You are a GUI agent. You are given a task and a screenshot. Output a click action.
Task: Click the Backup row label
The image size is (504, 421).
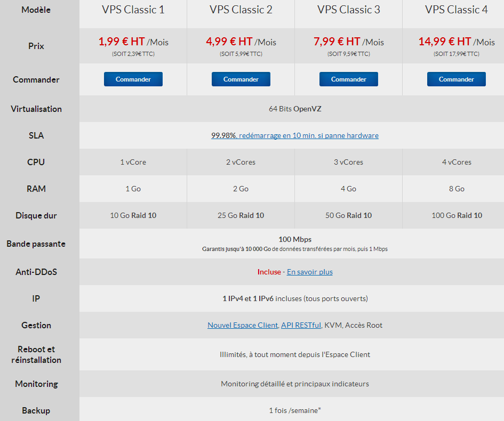pos(36,411)
